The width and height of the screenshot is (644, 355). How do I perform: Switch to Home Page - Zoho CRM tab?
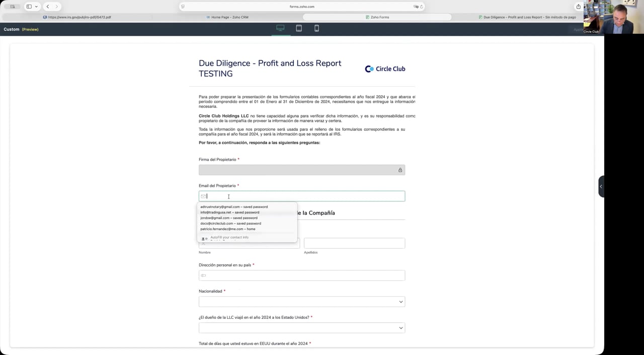point(227,17)
